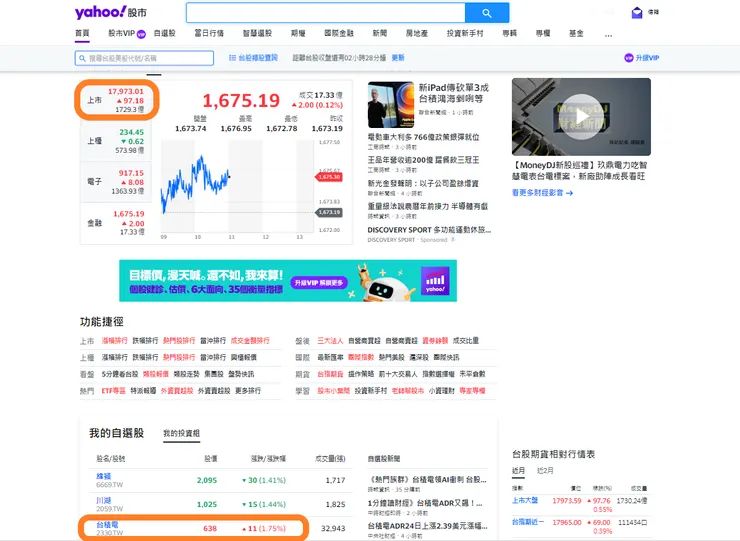
Task: Play the MoneyDJ 財經新聞 video
Action: tap(581, 117)
